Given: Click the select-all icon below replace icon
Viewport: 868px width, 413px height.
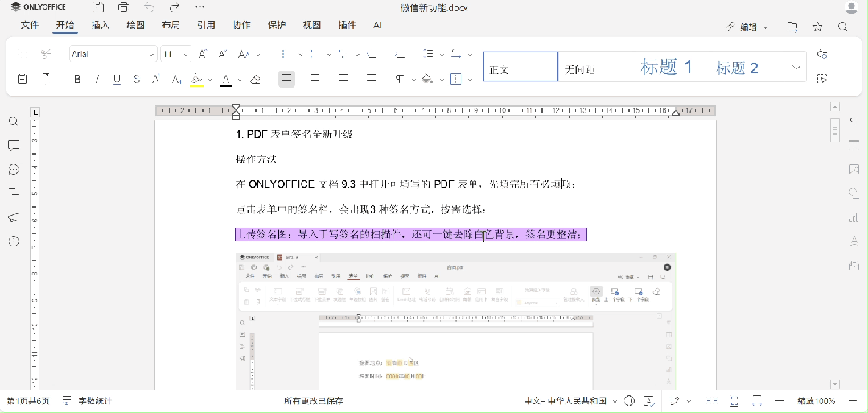Looking at the screenshot, I should [822, 79].
